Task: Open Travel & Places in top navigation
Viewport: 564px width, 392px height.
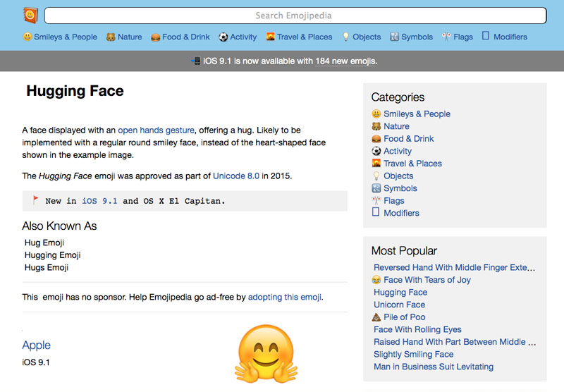Action: click(x=305, y=37)
